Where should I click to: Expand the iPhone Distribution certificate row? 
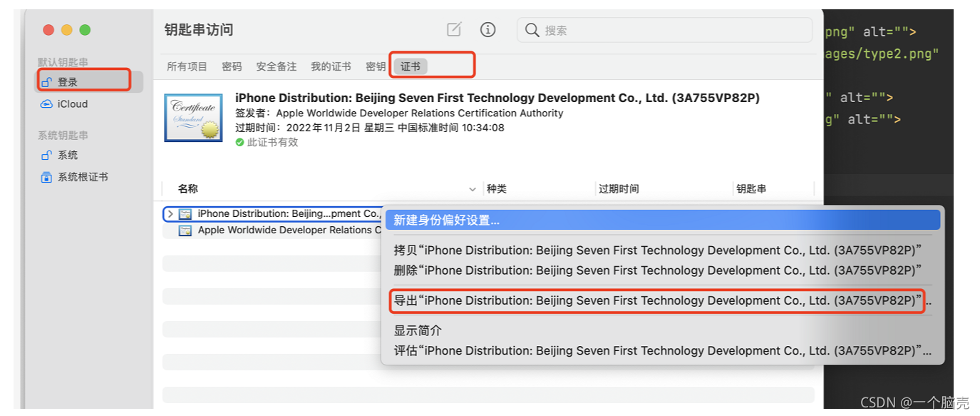[x=170, y=214]
